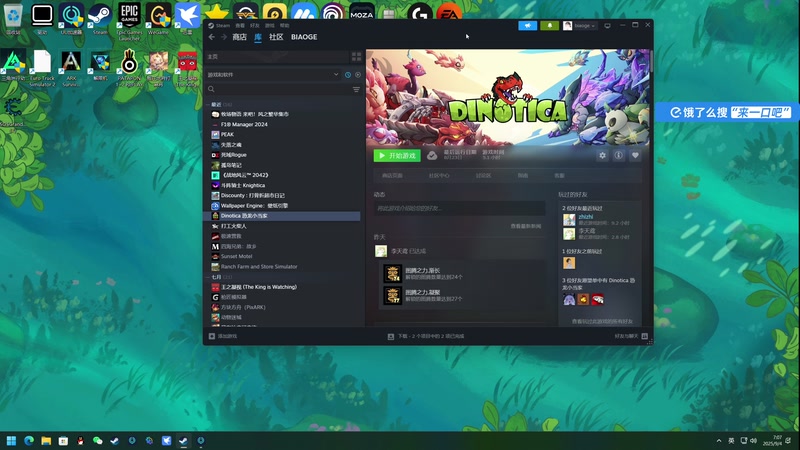Open WeGame desktop shortcut icon

tap(159, 19)
